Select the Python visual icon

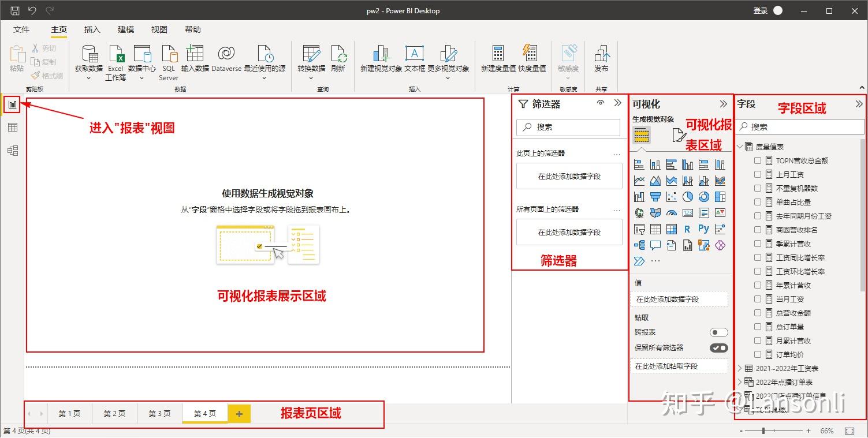coord(704,229)
